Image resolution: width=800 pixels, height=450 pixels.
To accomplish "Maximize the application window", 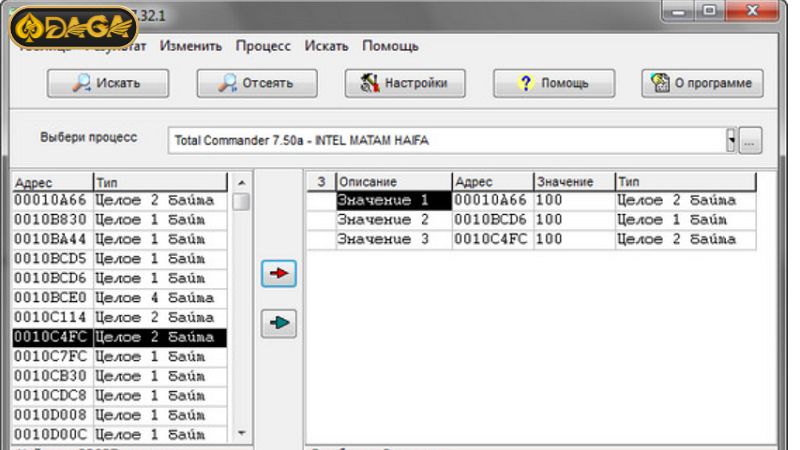I will coord(709,11).
